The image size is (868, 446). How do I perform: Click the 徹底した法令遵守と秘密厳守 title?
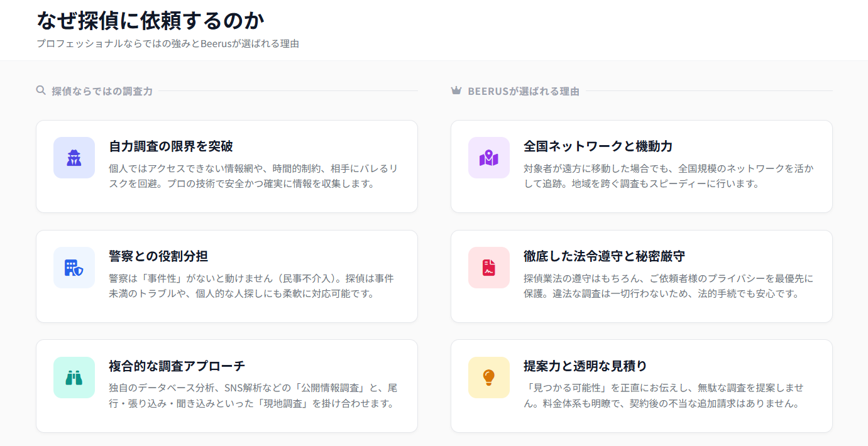[604, 256]
